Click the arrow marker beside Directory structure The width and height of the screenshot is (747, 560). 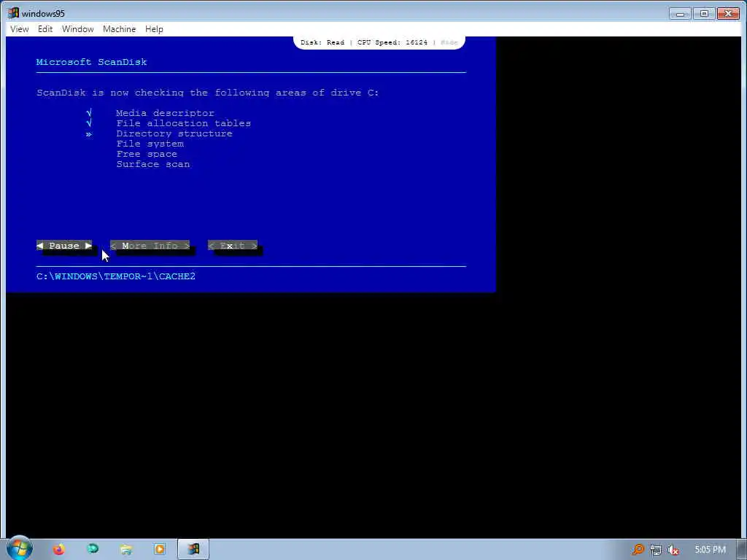88,134
